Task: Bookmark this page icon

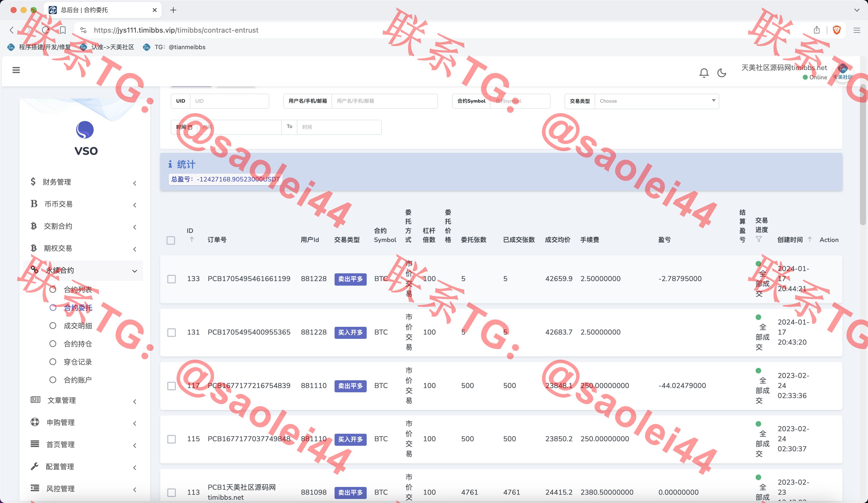Action: pos(63,30)
